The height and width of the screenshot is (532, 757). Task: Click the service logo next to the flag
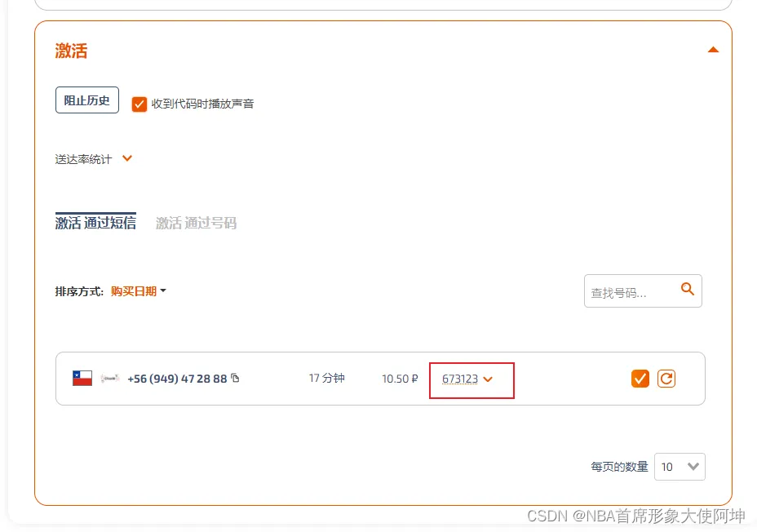(x=110, y=379)
